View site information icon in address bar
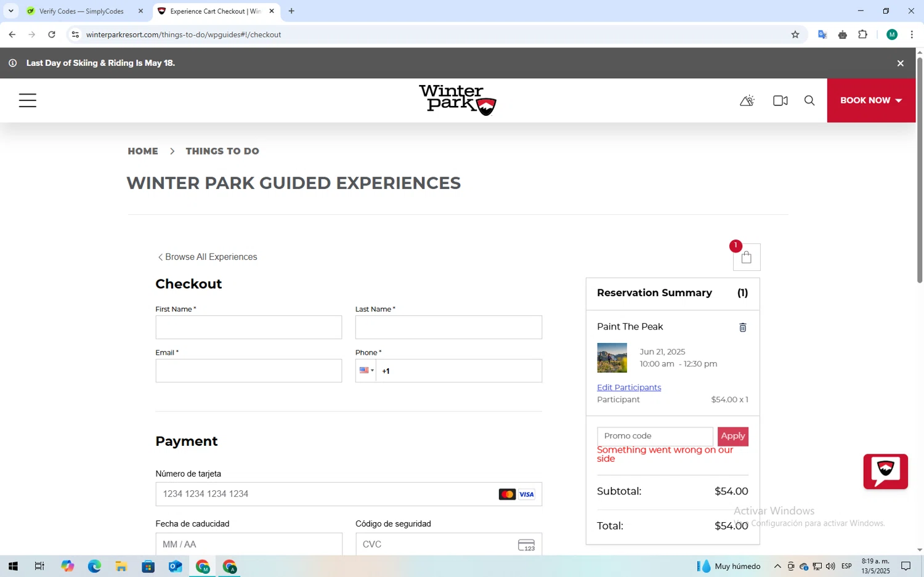The height and width of the screenshot is (577, 924). (x=75, y=34)
